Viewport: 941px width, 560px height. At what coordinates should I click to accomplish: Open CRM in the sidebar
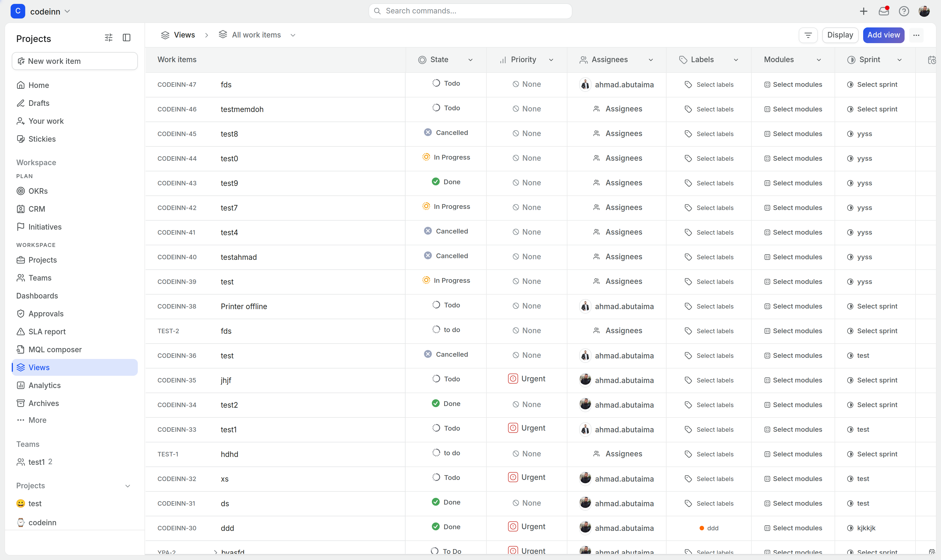(75, 209)
